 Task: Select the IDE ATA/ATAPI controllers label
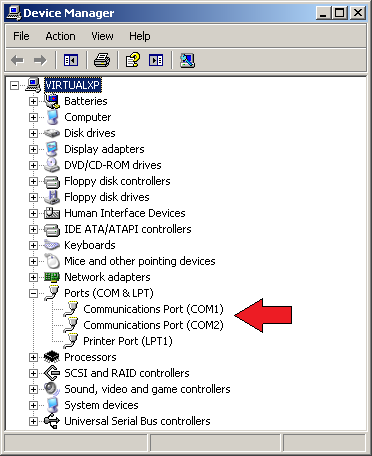click(128, 229)
